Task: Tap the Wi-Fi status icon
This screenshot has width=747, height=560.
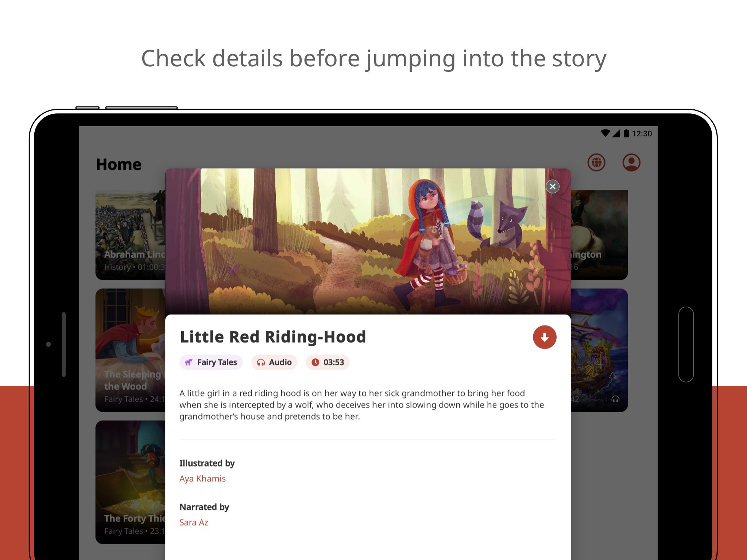Action: pos(605,133)
